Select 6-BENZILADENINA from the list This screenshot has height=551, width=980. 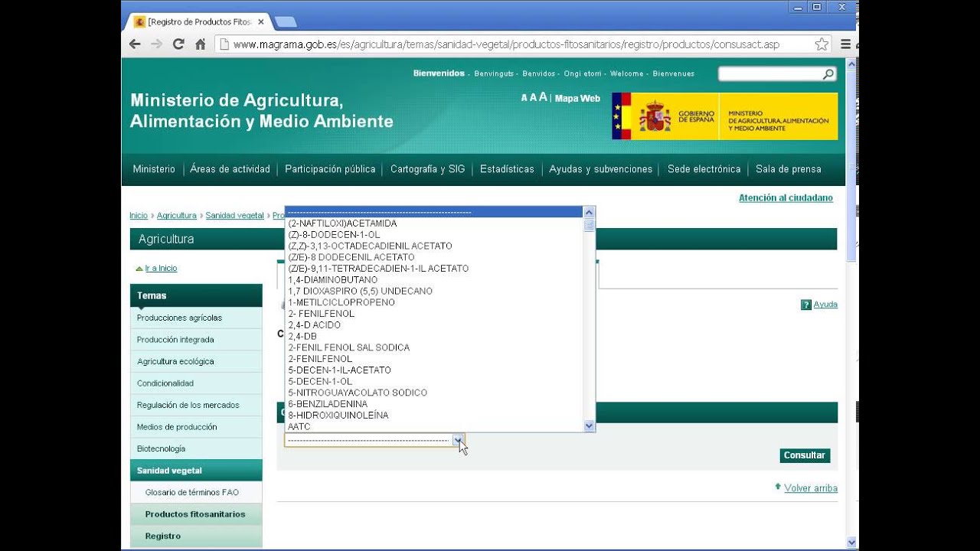click(x=434, y=404)
